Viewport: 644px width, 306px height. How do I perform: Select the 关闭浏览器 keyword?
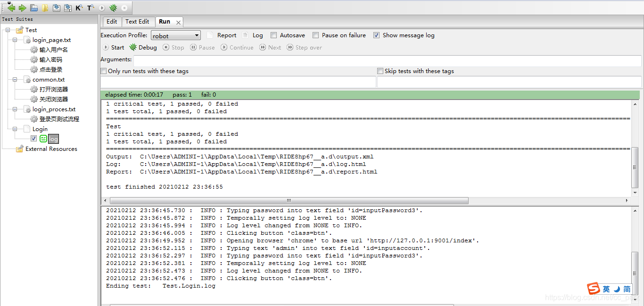click(x=54, y=99)
